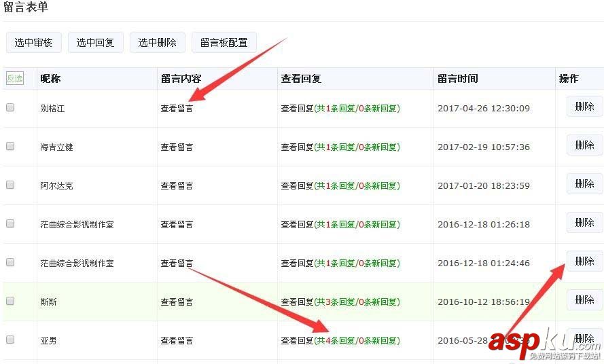Image resolution: width=604 pixels, height=364 pixels.
Task: Click the timestamp 2017-01-20 18:23:59
Action: tap(484, 185)
